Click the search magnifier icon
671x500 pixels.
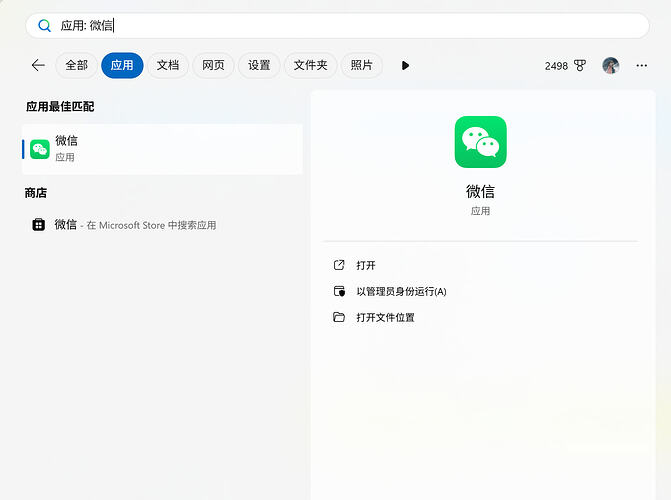click(45, 26)
